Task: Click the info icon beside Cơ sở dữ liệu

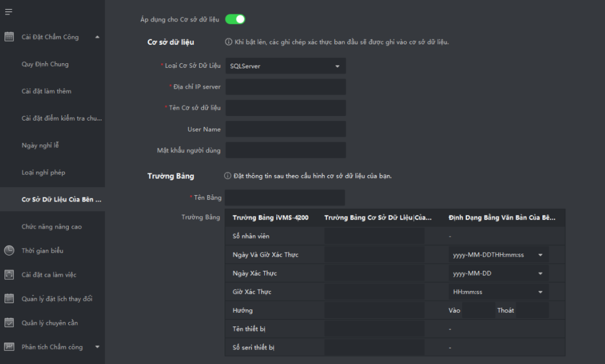Action: pos(229,42)
